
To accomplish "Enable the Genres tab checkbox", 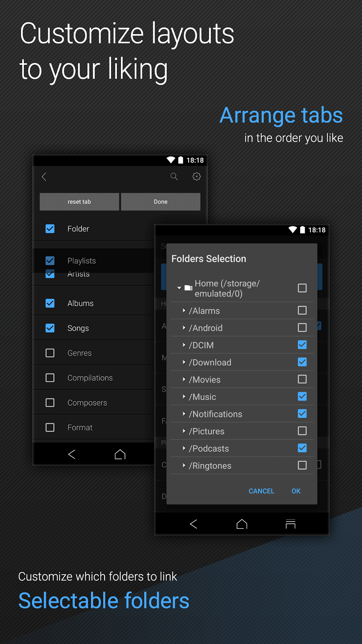I will pyautogui.click(x=50, y=353).
